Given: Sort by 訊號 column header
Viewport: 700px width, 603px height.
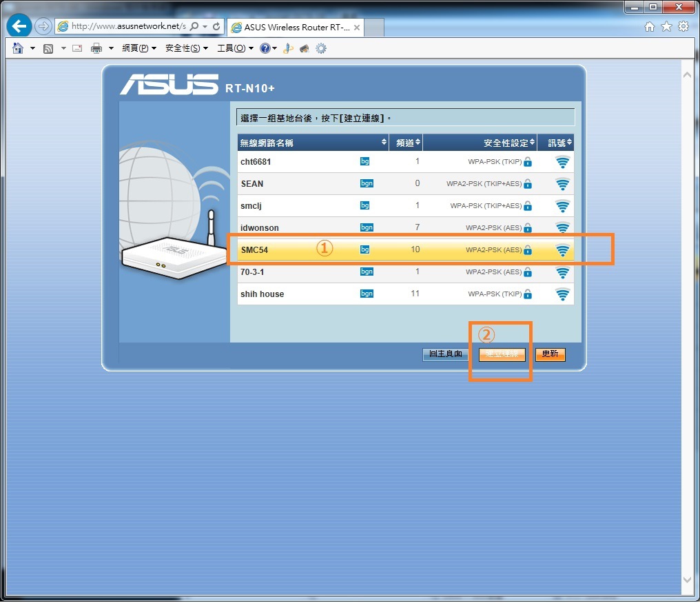Looking at the screenshot, I should (x=556, y=143).
